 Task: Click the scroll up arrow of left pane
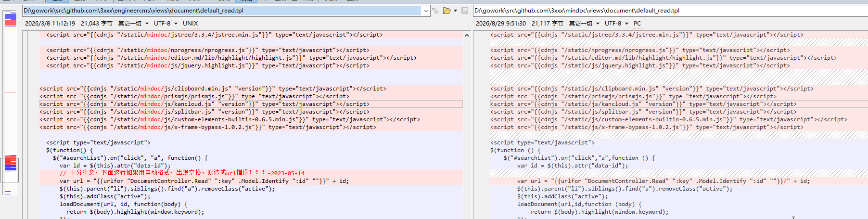point(467,35)
